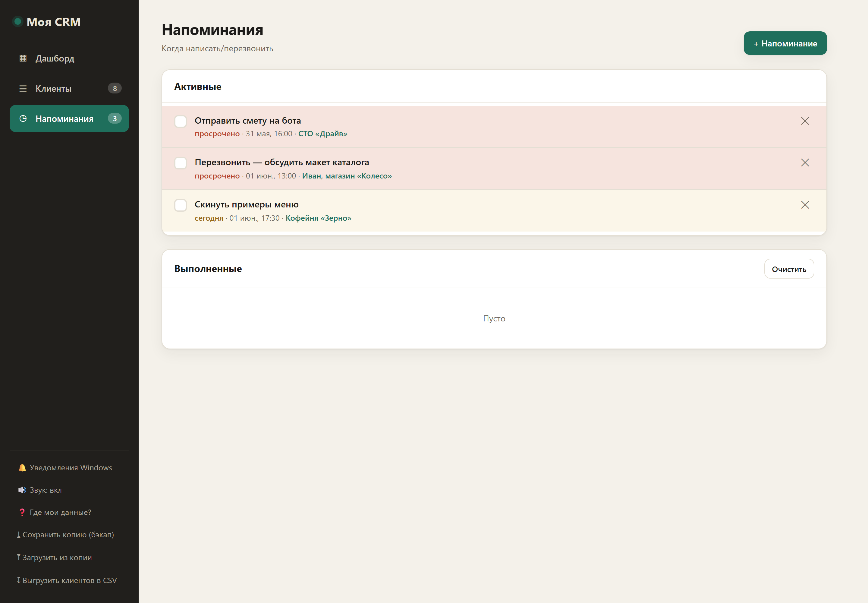This screenshot has width=868, height=603.
Task: Click the Активные section header
Action: 197,87
